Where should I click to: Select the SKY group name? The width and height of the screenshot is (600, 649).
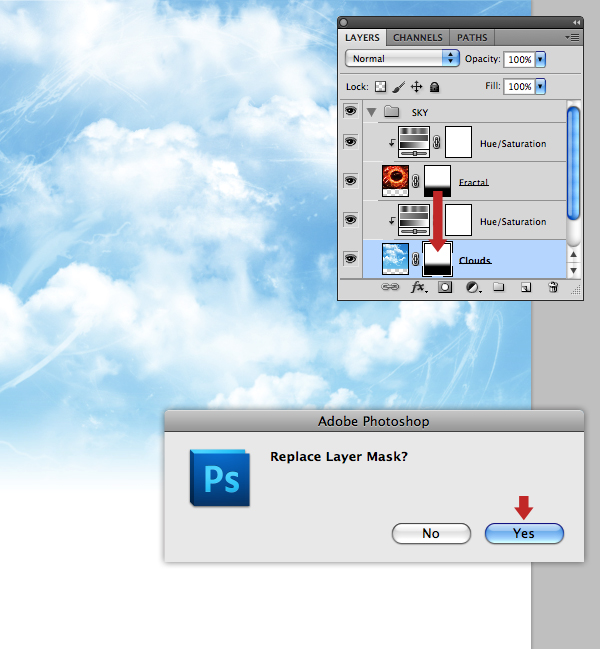coord(420,113)
